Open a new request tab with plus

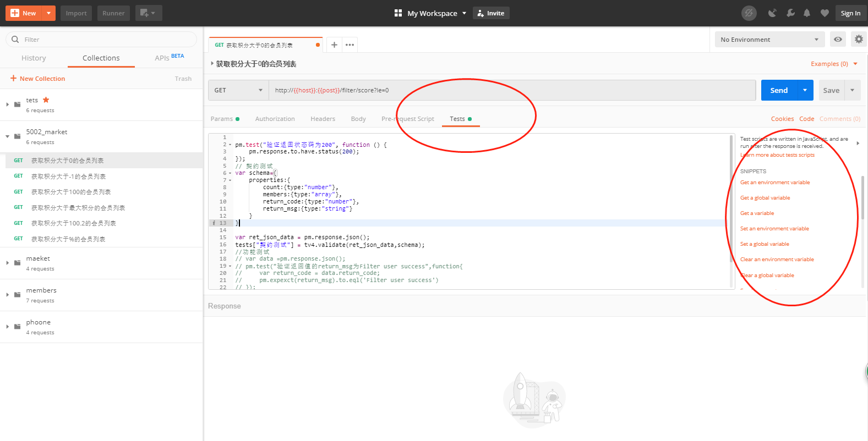coord(334,45)
